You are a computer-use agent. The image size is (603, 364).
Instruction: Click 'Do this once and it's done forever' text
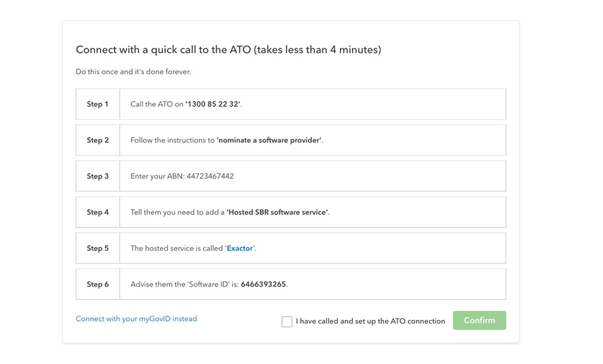pos(133,72)
